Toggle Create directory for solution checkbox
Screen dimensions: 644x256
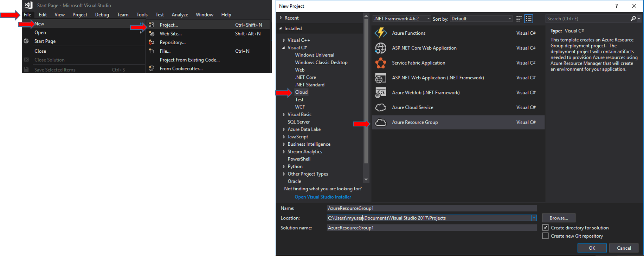click(546, 228)
